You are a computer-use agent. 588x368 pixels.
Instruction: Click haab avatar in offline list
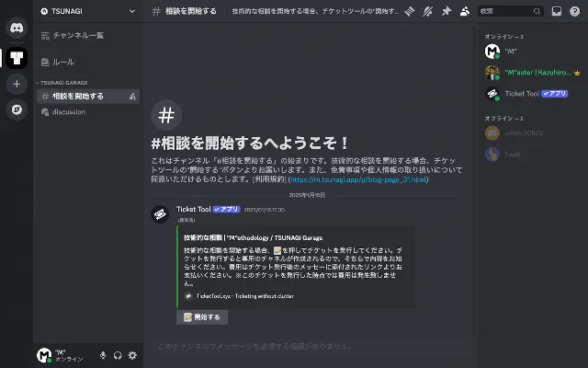coord(492,154)
